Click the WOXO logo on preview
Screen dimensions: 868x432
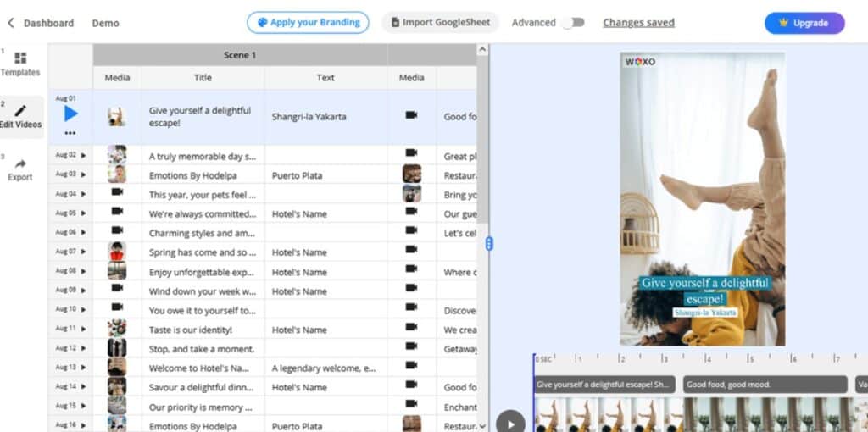point(640,62)
